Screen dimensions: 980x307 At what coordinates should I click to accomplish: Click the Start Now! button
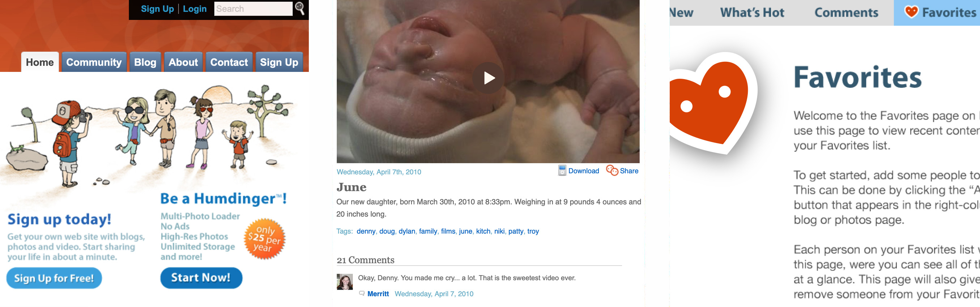pos(201,278)
